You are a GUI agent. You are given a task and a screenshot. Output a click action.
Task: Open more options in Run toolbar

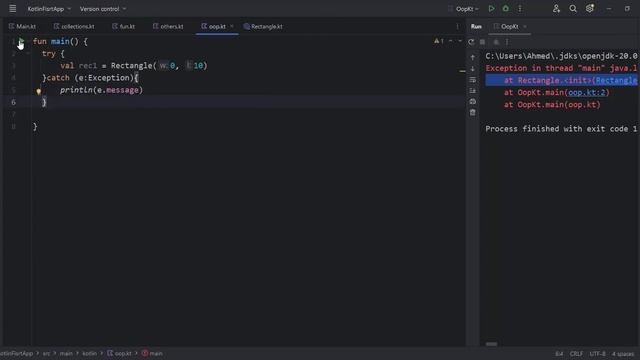(507, 42)
